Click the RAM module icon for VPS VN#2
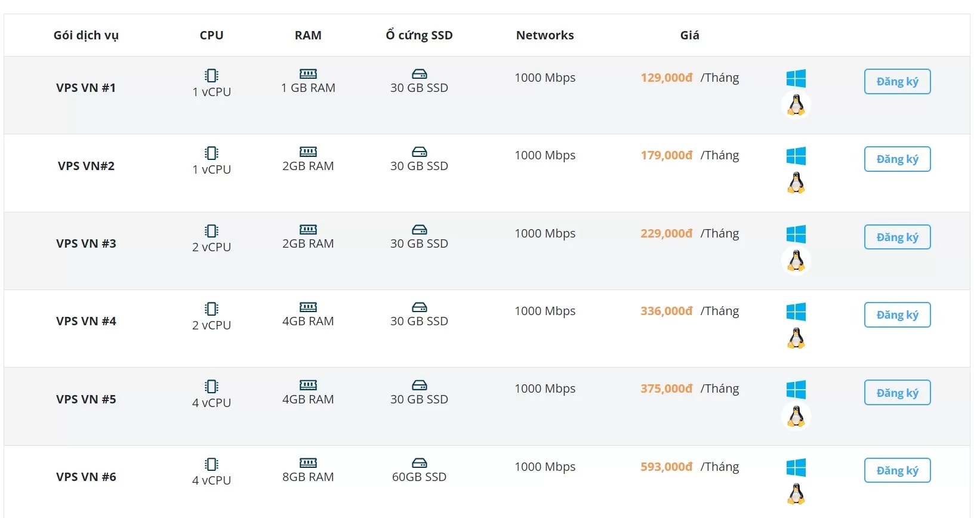The width and height of the screenshot is (980, 518). tap(308, 152)
